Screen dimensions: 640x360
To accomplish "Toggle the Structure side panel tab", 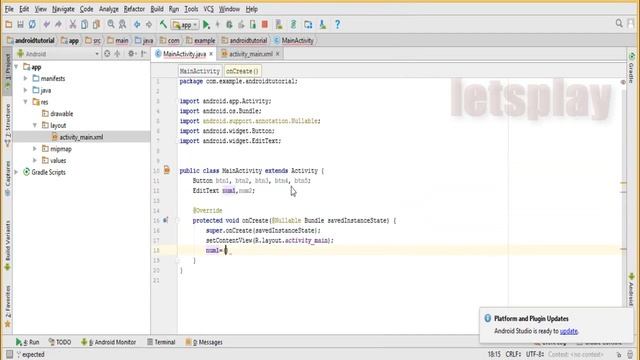I will point(7,125).
